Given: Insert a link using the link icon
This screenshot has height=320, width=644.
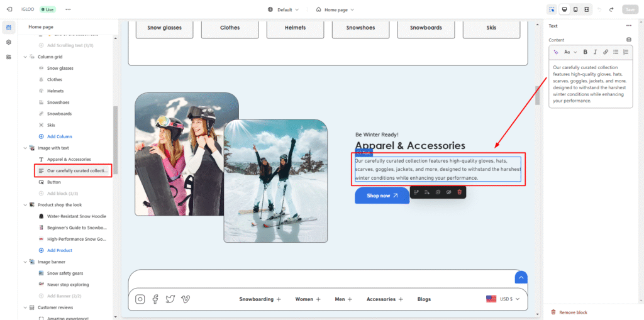Looking at the screenshot, I should [606, 52].
